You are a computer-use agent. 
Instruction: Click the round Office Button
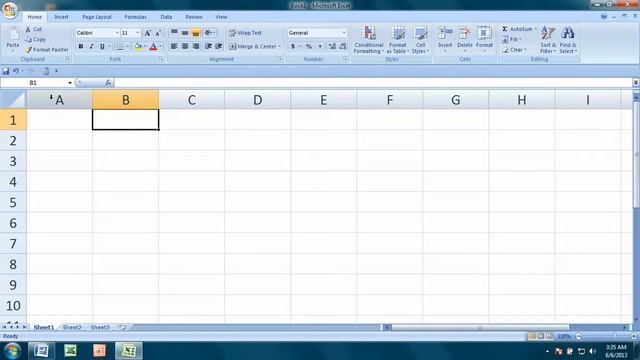(x=9, y=10)
